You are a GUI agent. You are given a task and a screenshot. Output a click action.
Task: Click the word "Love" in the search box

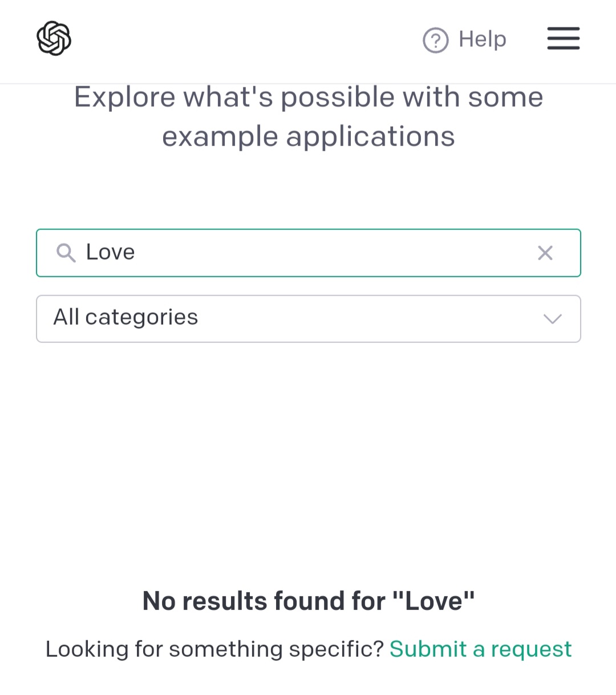(x=110, y=252)
